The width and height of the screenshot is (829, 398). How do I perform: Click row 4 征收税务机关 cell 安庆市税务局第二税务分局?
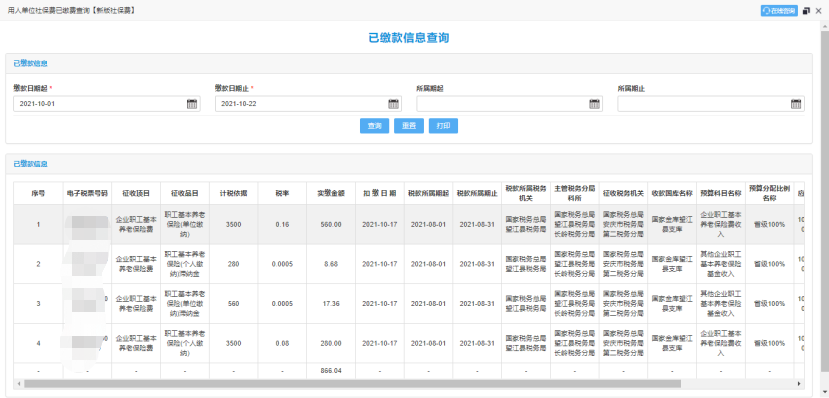pos(623,344)
